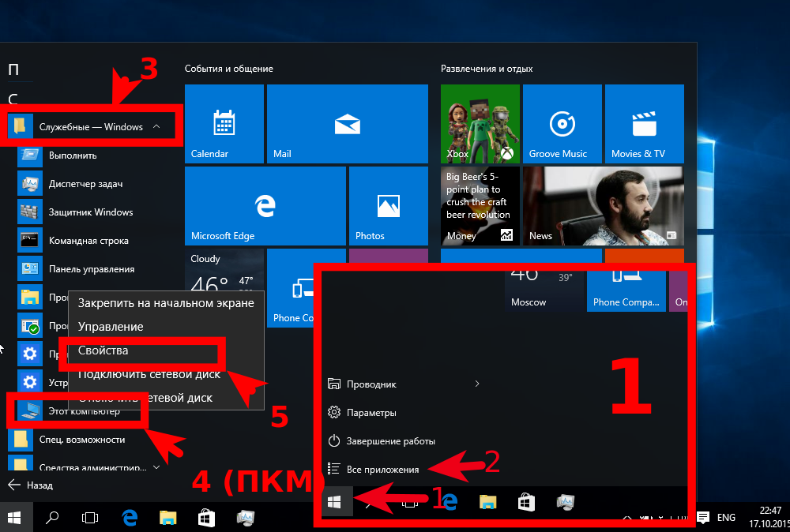This screenshot has width=790, height=532.
Task: Open the Calendar tile
Action: (x=224, y=124)
